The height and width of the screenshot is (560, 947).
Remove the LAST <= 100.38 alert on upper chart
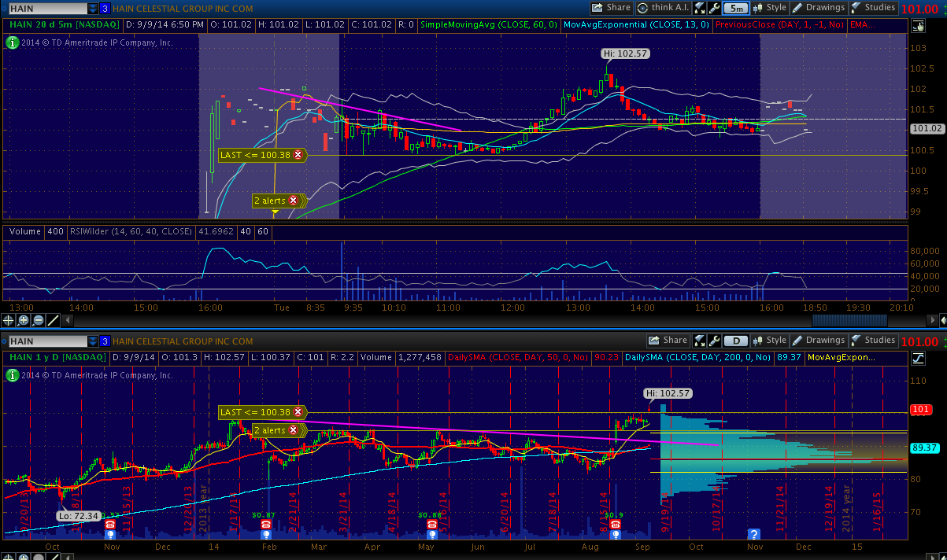(298, 155)
